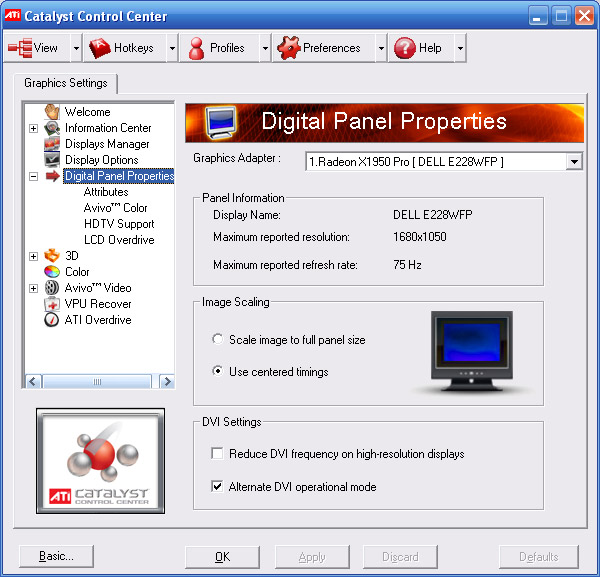
Task: Click the Catalyst Control Center logo image
Action: coord(101,461)
